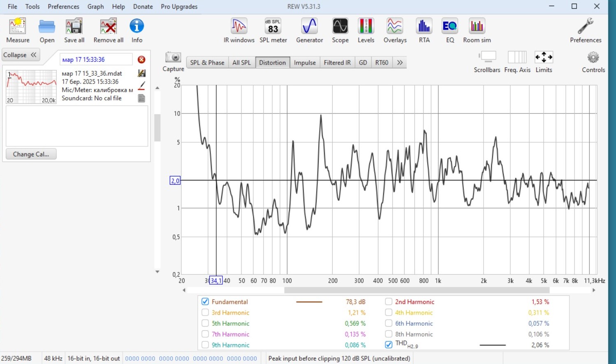Click the measurement list scroll up arrow
The width and height of the screenshot is (616, 364).
coord(157,88)
